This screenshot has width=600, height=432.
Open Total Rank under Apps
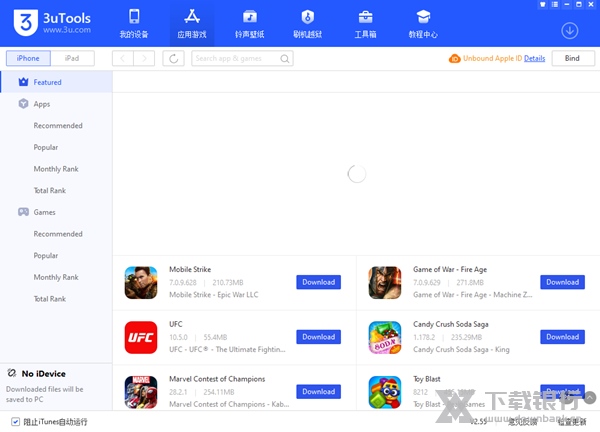click(x=49, y=191)
